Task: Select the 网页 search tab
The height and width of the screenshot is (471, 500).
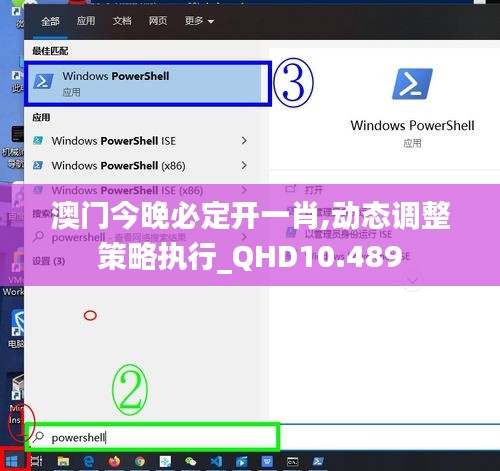Action: click(x=158, y=21)
